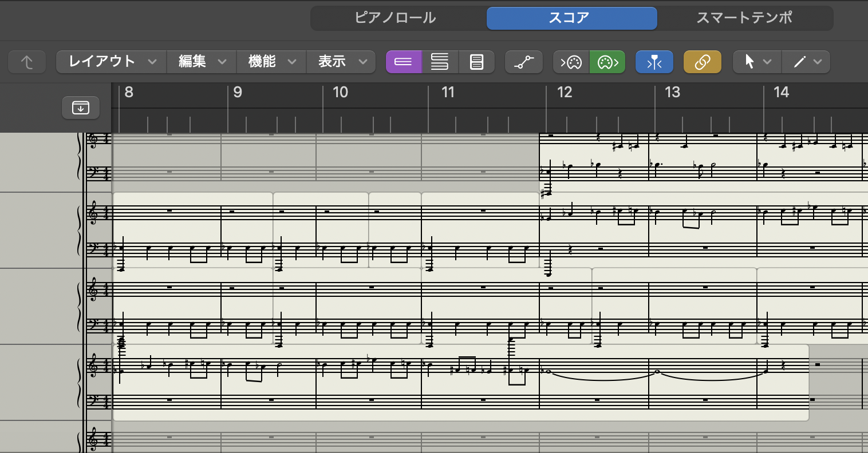Screen dimensions: 868x453
Task: Open the 表示 menu
Action: (341, 62)
